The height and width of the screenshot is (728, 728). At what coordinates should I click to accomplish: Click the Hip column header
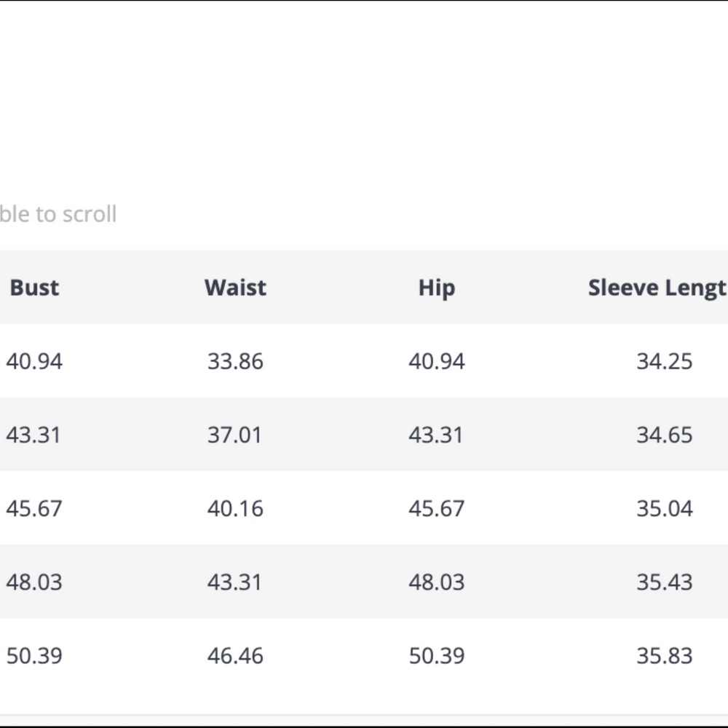pyautogui.click(x=436, y=288)
